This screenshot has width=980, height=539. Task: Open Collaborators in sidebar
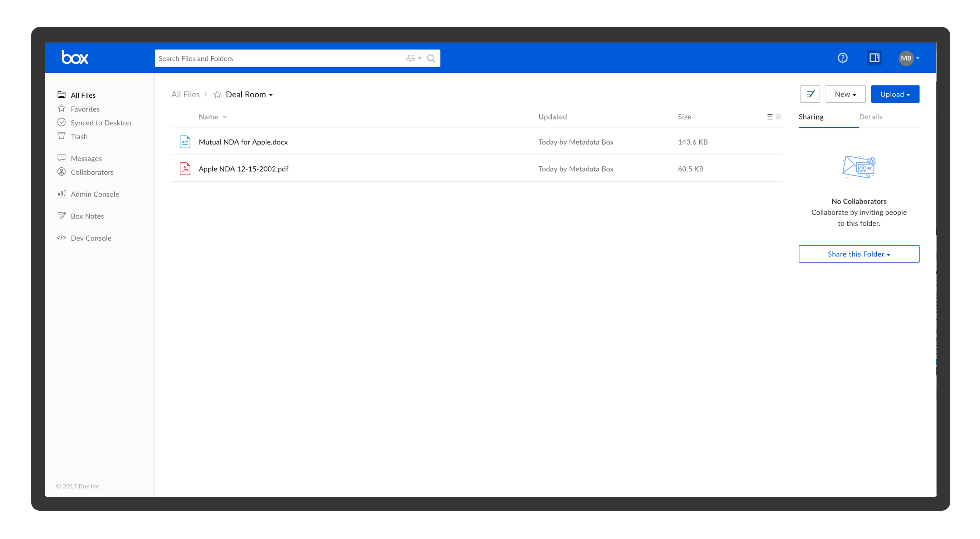[92, 172]
